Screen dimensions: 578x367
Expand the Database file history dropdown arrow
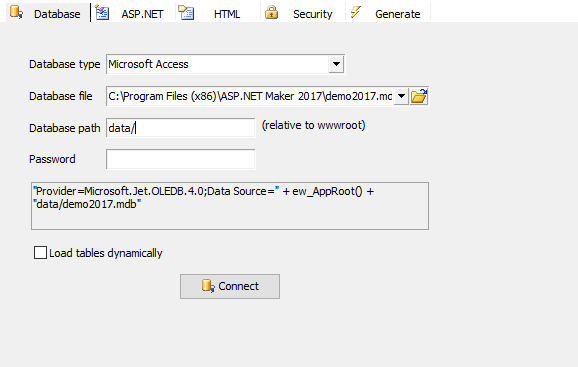click(401, 97)
